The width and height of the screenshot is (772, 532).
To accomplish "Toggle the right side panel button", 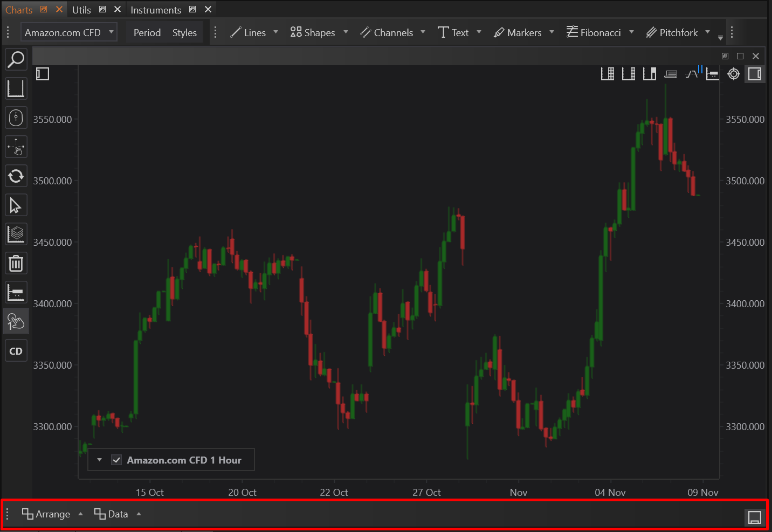I will 755,74.
